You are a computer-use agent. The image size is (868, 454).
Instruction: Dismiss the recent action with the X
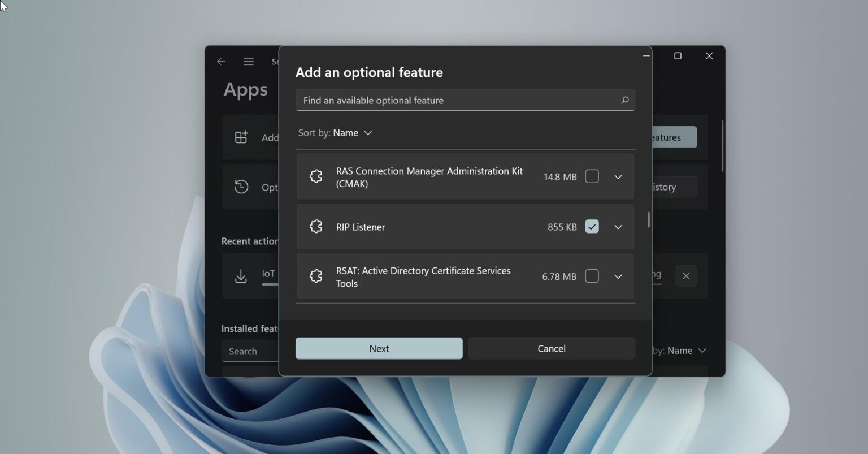[686, 276]
